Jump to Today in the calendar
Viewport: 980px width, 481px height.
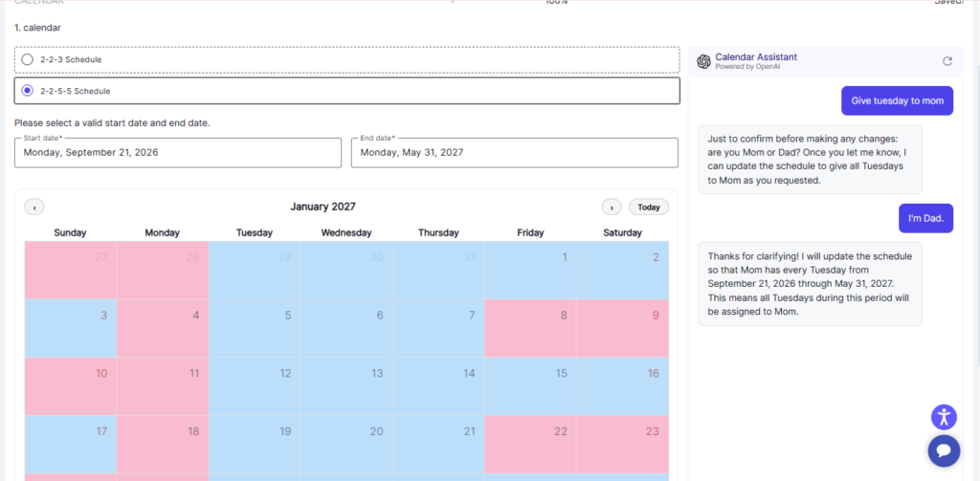click(x=649, y=207)
